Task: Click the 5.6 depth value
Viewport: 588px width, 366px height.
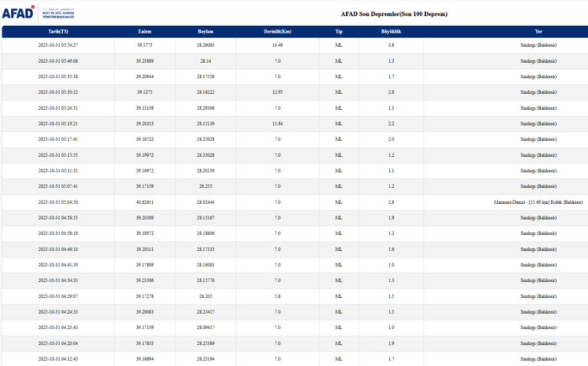Action: pos(276,296)
